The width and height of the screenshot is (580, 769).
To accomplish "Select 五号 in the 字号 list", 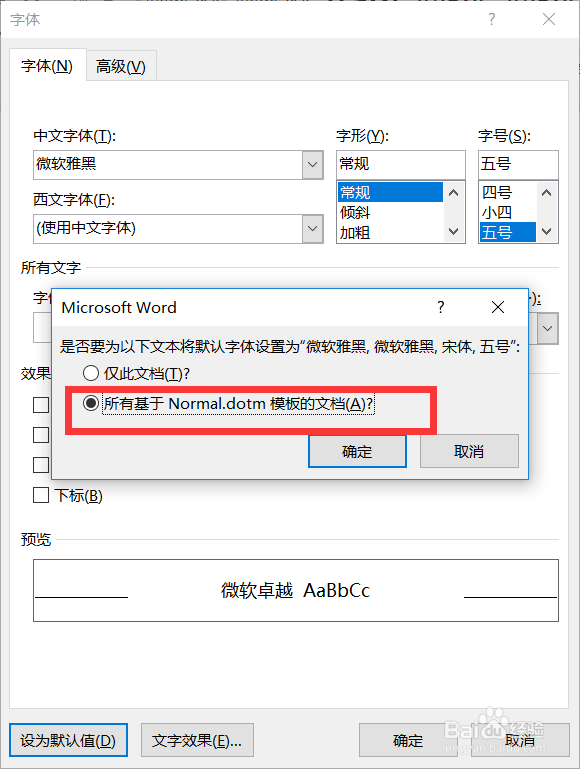I will point(507,232).
